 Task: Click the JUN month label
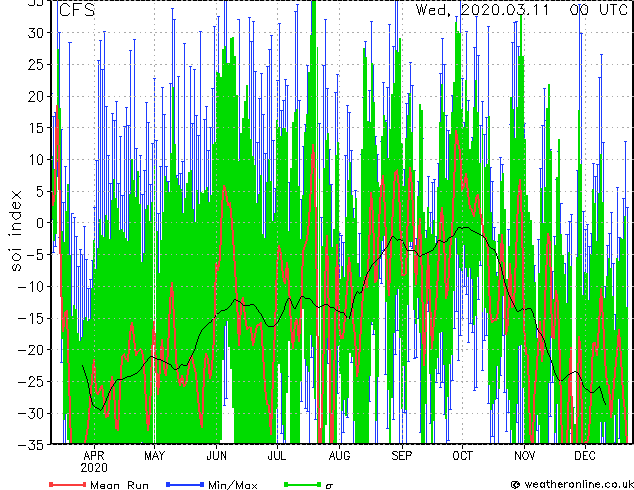tap(217, 456)
